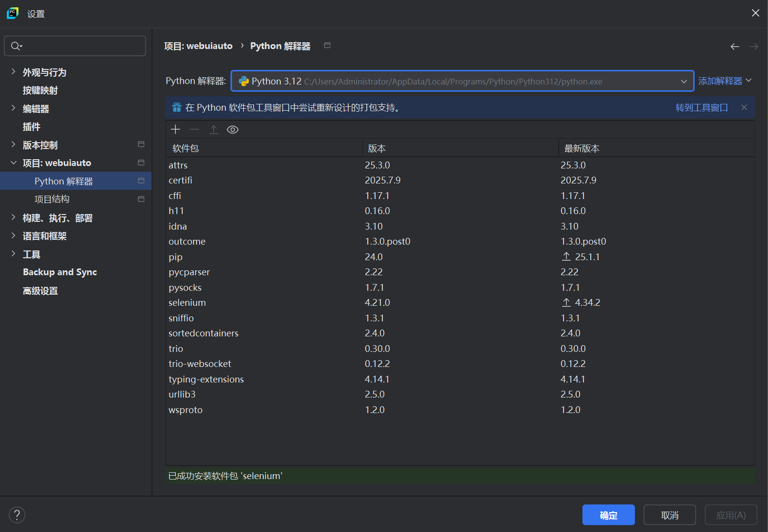The width and height of the screenshot is (768, 532).
Task: Open the Python interpreter dropdown
Action: [x=684, y=81]
